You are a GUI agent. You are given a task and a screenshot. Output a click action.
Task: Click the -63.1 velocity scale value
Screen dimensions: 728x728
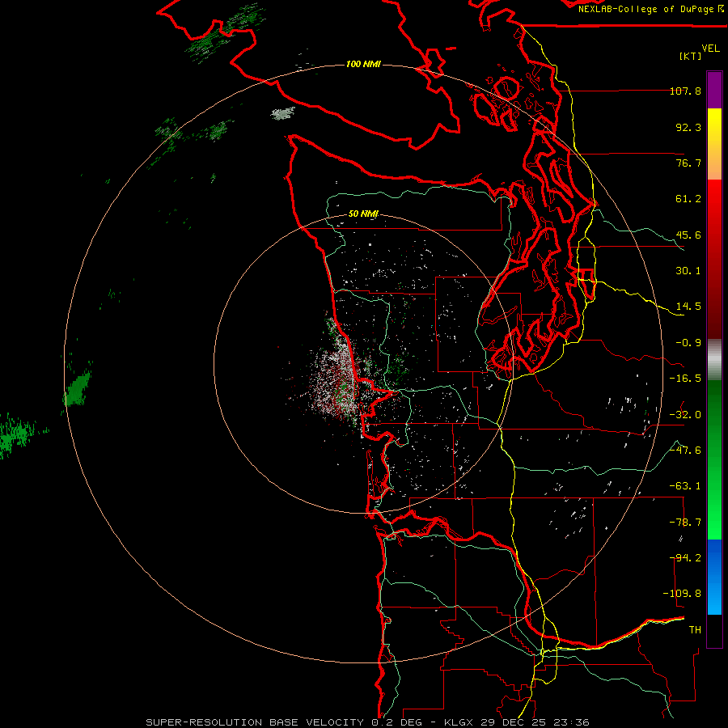click(685, 486)
